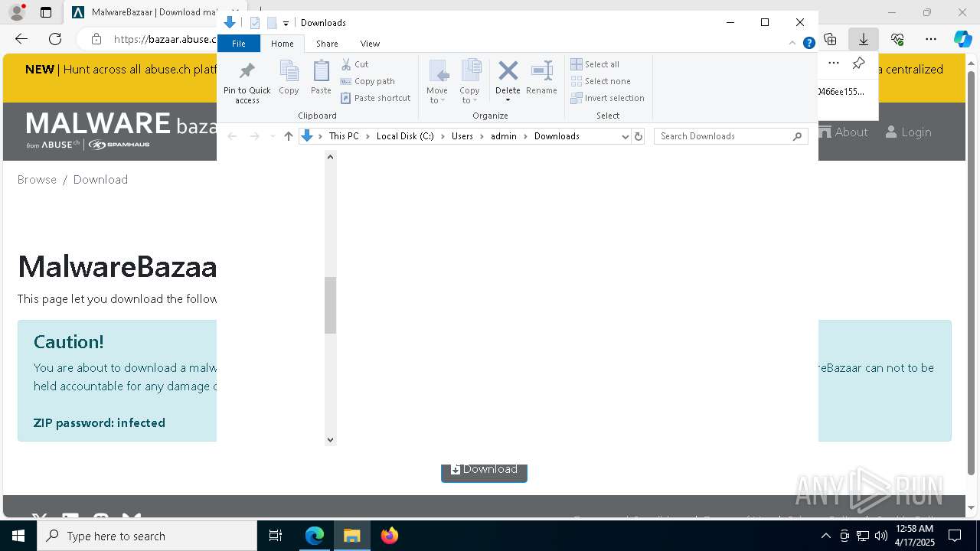Open the recent locations dropdown arrow
This screenshot has width=980, height=551.
273,136
